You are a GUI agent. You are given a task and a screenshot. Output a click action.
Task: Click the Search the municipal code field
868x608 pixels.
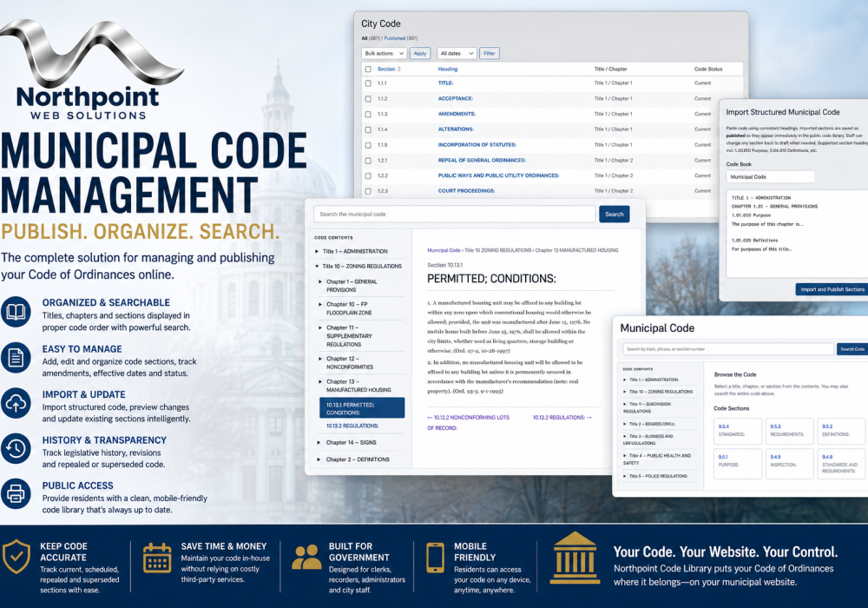455,215
